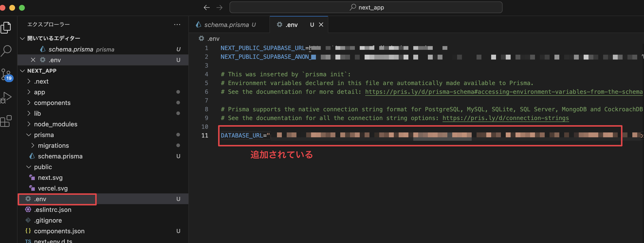Open .eslintrc.json file

click(x=103, y=210)
